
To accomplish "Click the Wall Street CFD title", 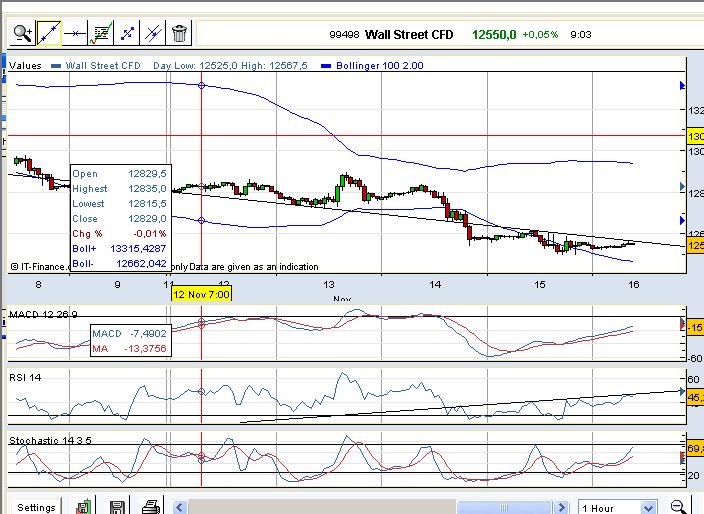I will click(409, 35).
